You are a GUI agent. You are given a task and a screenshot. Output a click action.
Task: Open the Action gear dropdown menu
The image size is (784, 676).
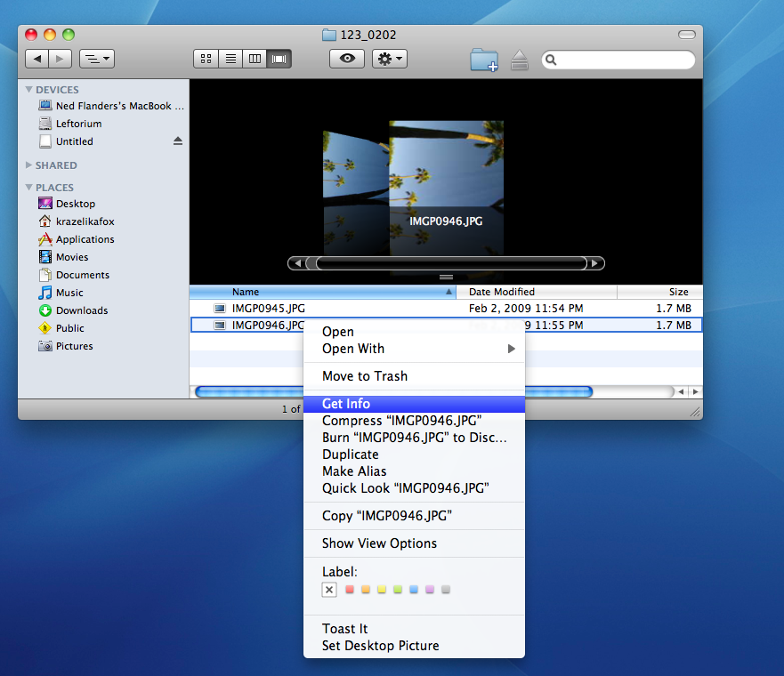pyautogui.click(x=390, y=59)
